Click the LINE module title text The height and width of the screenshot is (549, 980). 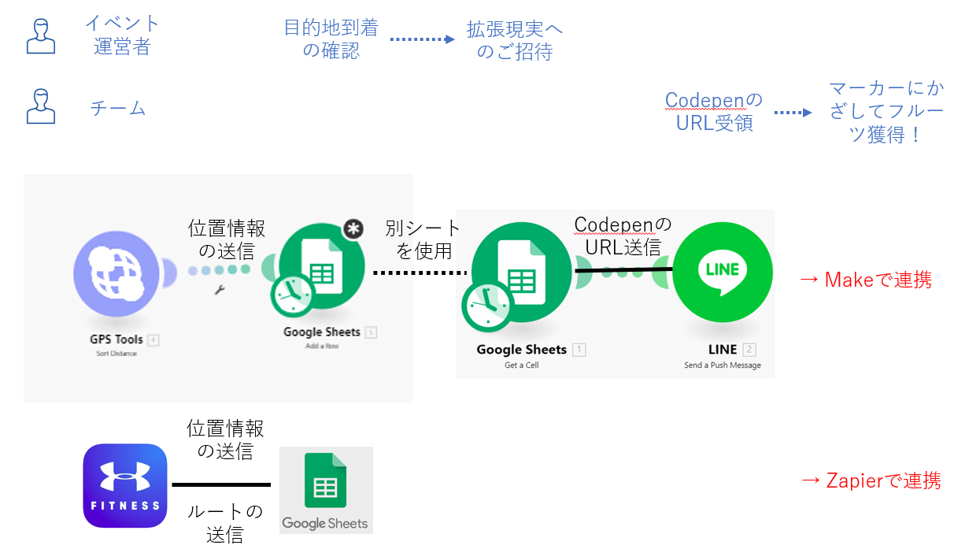click(x=723, y=350)
